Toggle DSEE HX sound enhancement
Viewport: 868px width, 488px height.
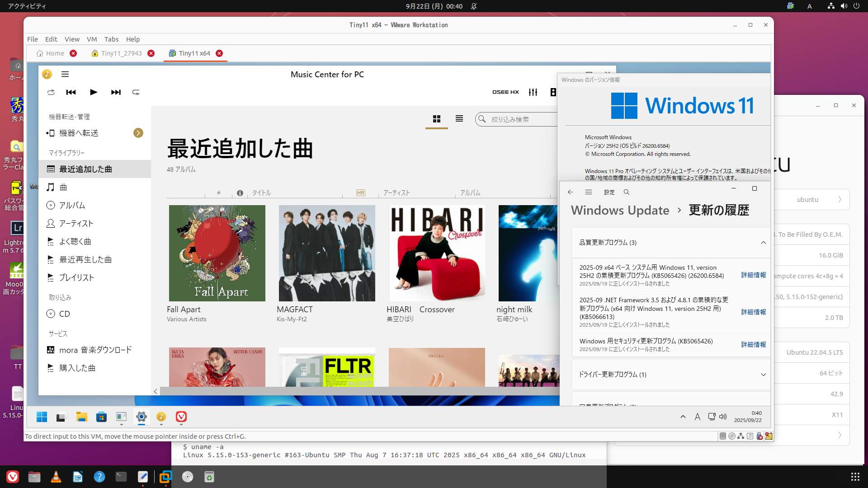(x=505, y=92)
